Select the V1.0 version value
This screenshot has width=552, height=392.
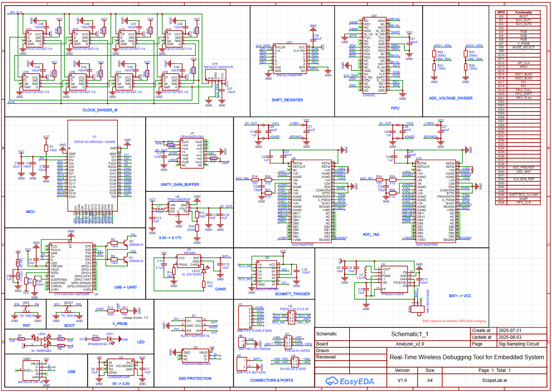402,381
